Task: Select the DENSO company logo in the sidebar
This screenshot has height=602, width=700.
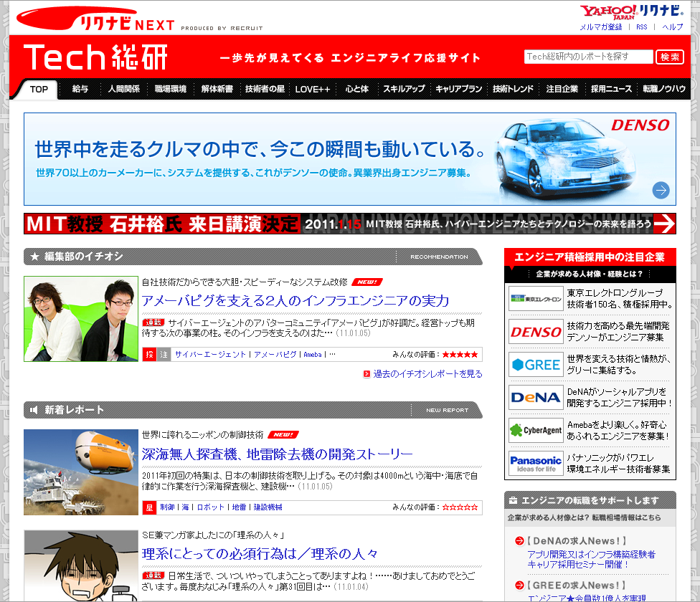Action: 534,332
